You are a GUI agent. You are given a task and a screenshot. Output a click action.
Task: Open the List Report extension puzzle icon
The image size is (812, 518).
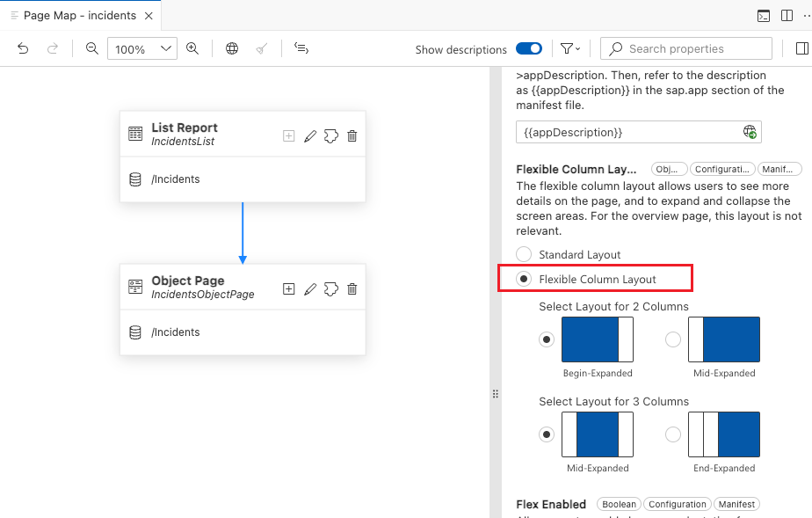(x=331, y=135)
